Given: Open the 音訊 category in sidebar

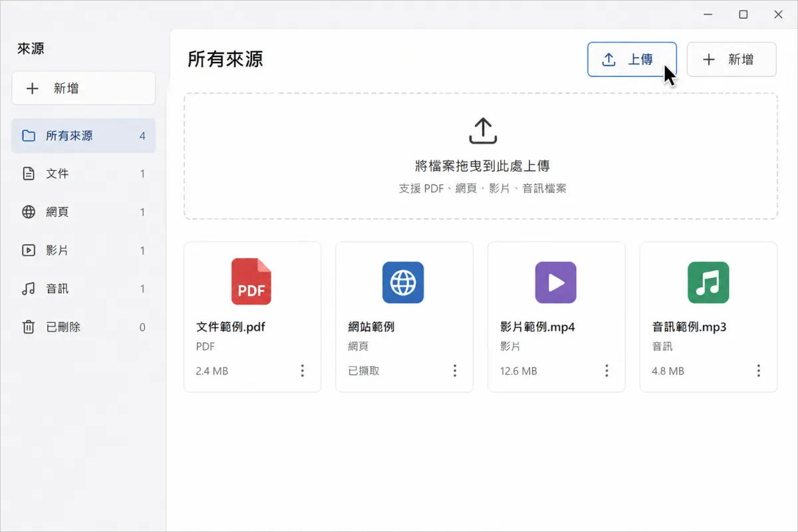Looking at the screenshot, I should tap(83, 289).
